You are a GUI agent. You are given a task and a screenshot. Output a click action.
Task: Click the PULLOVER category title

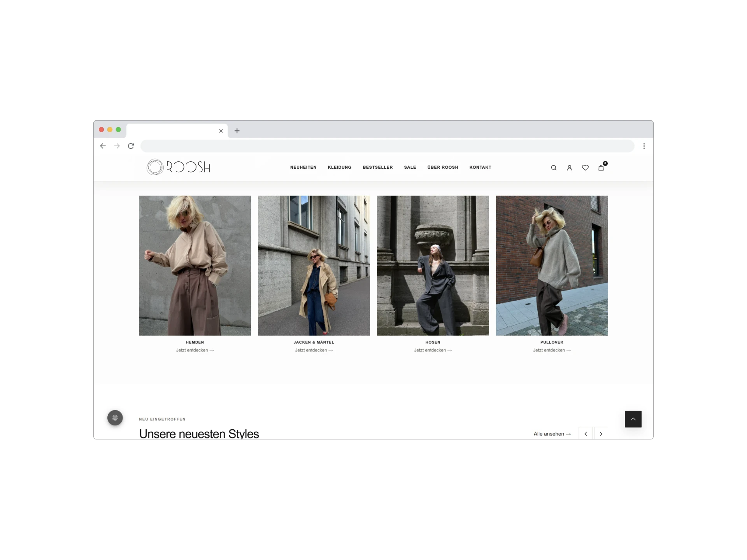tap(552, 342)
